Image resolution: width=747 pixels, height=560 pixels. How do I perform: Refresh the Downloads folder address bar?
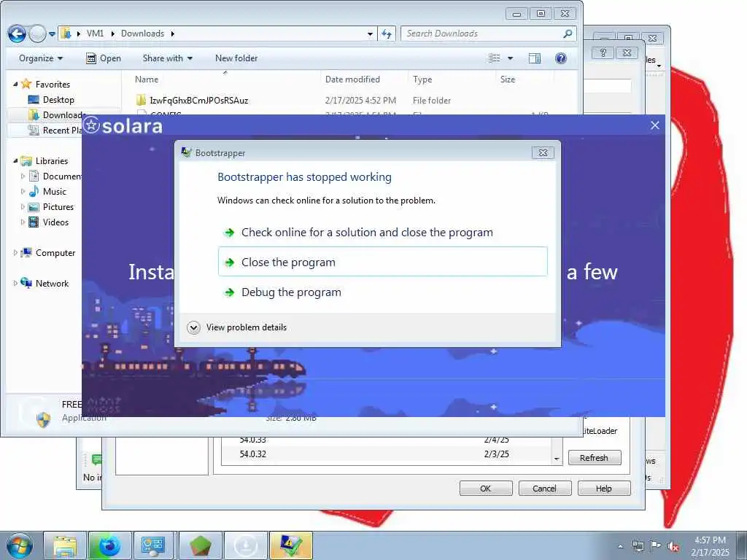pos(387,34)
